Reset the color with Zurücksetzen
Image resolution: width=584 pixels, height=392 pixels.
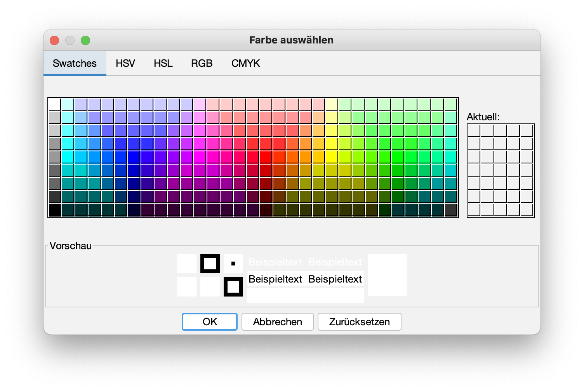(359, 322)
